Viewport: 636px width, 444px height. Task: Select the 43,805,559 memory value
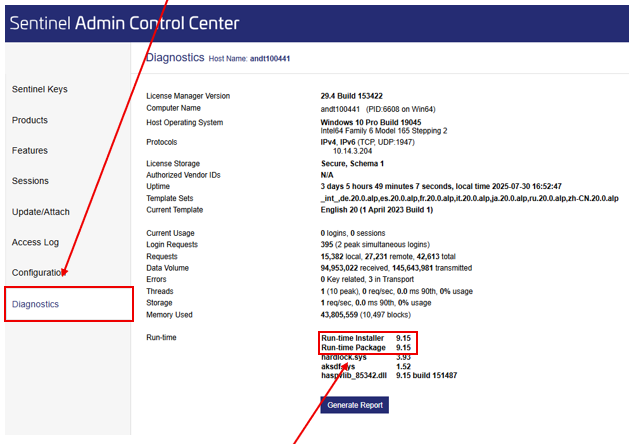[365, 315]
